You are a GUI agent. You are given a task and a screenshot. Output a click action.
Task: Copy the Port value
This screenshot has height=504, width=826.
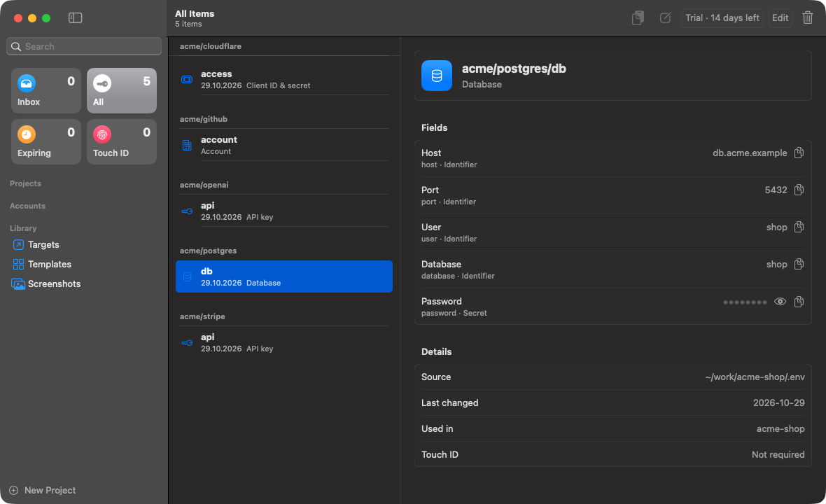799,190
